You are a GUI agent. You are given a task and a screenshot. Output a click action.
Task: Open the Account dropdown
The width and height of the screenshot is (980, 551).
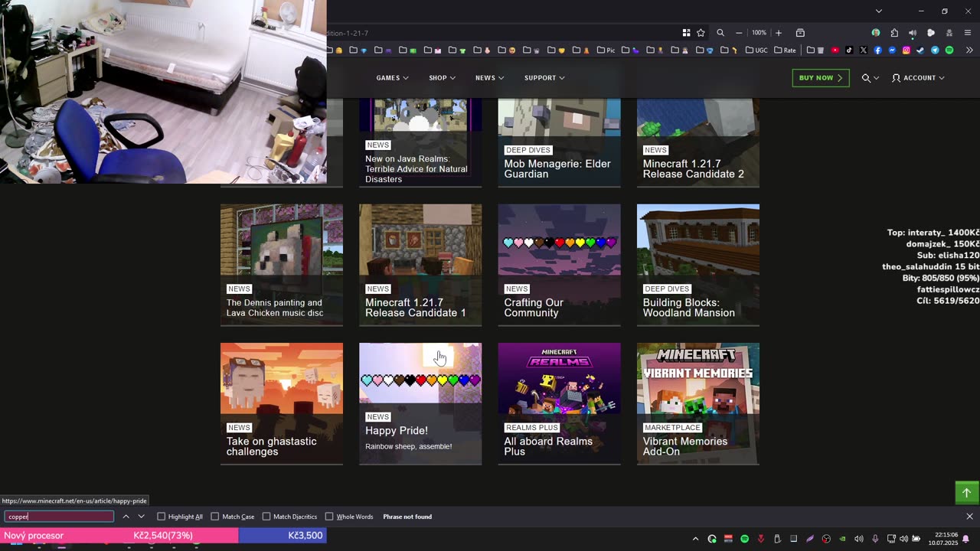tap(918, 78)
